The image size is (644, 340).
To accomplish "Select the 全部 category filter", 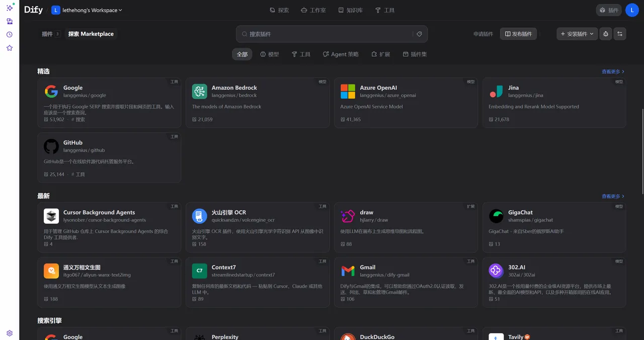I will pos(242,54).
